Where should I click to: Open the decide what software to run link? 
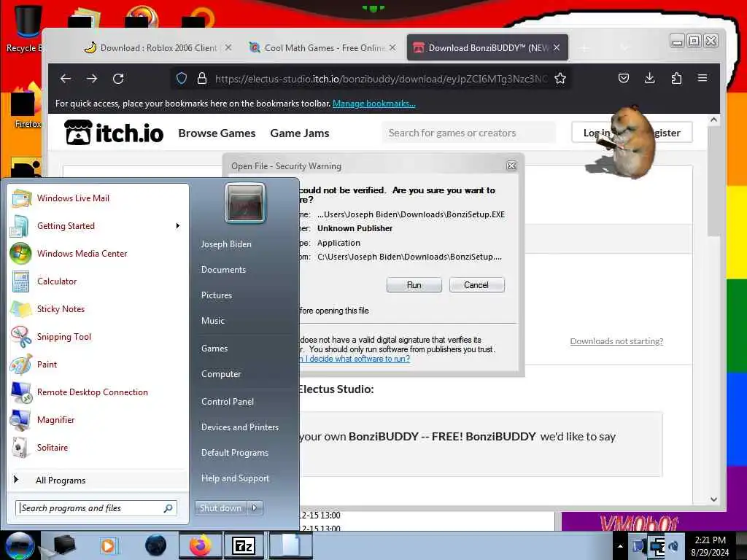tap(355, 359)
